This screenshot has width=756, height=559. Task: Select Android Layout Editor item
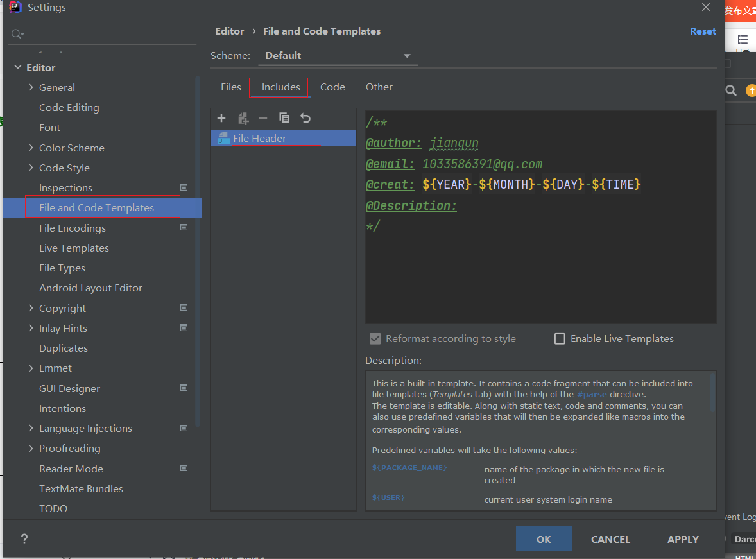(90, 288)
